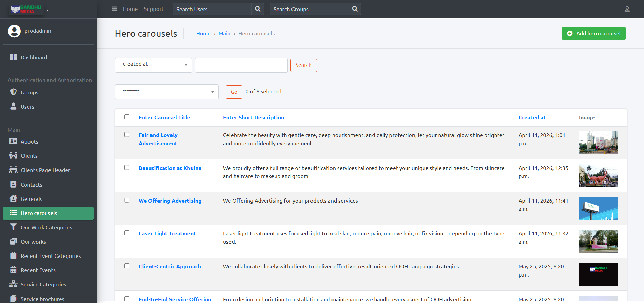Click the Go action button
The height and width of the screenshot is (303, 644).
(x=234, y=92)
